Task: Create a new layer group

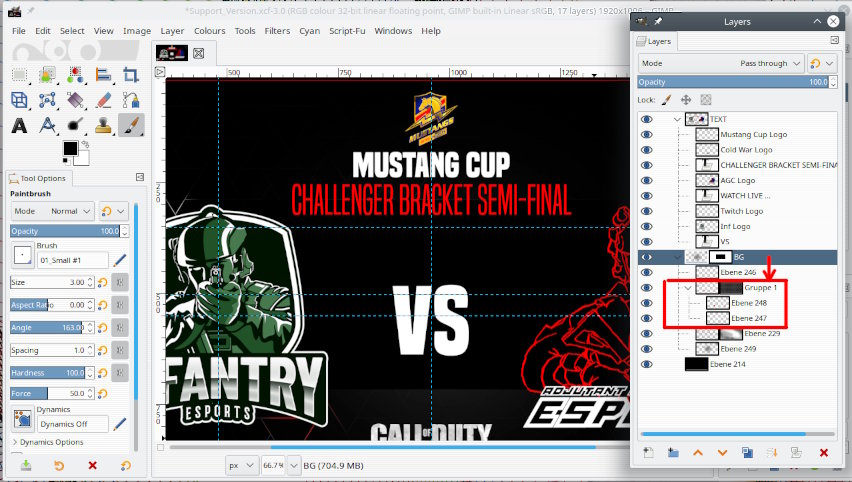Action: click(x=673, y=452)
